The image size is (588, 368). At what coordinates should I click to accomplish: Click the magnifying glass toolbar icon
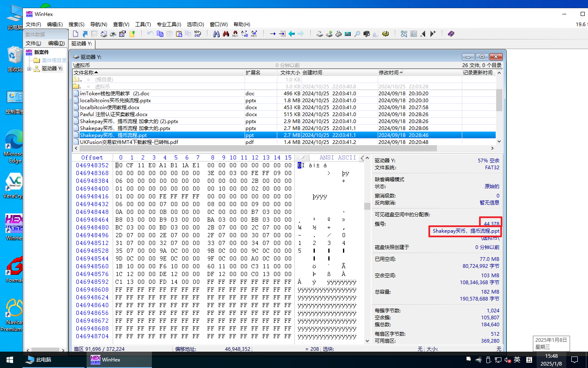click(357, 34)
